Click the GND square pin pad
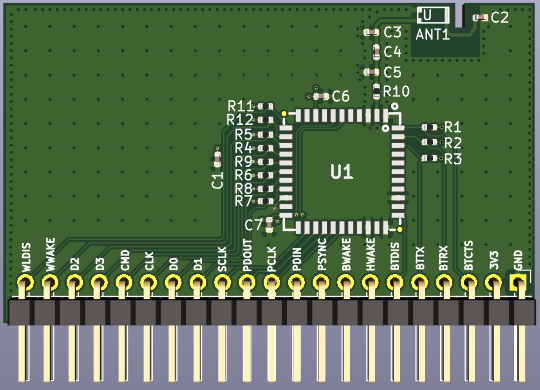The image size is (540, 390). [518, 282]
